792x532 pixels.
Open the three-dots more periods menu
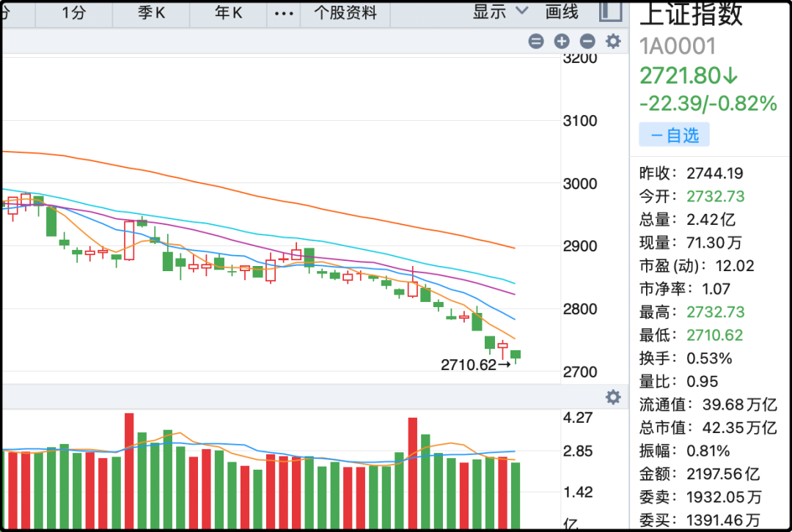(x=283, y=13)
